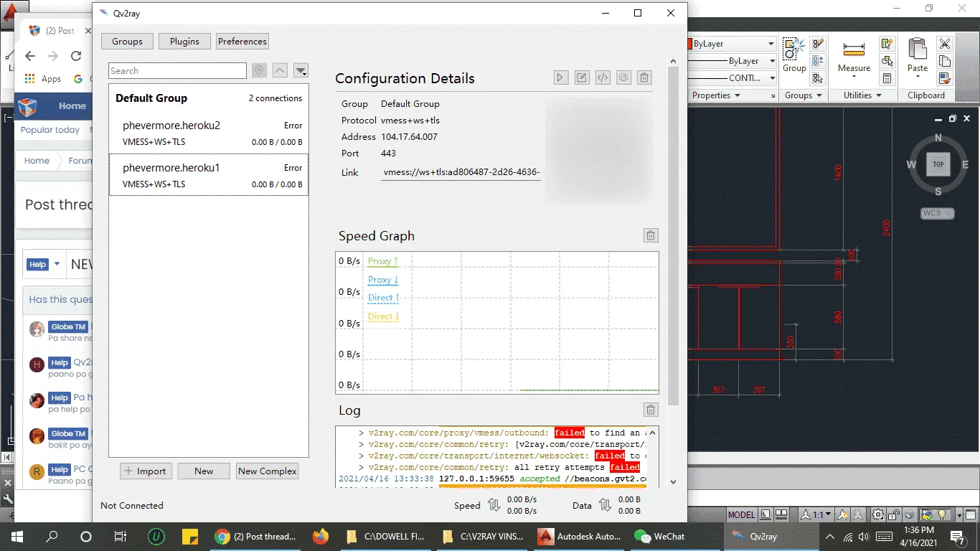Click the AutoCAD Measure tool
Screen dimensions: 980x551
(854, 56)
